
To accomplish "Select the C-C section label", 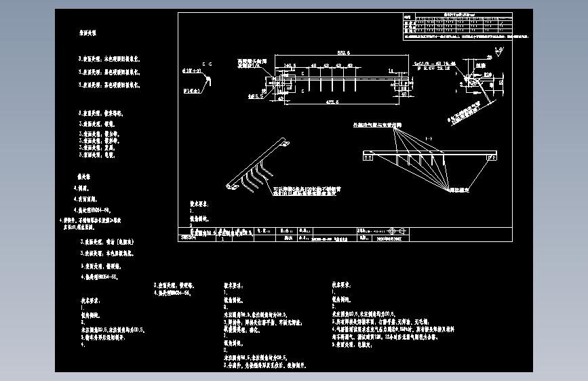I will (207, 64).
